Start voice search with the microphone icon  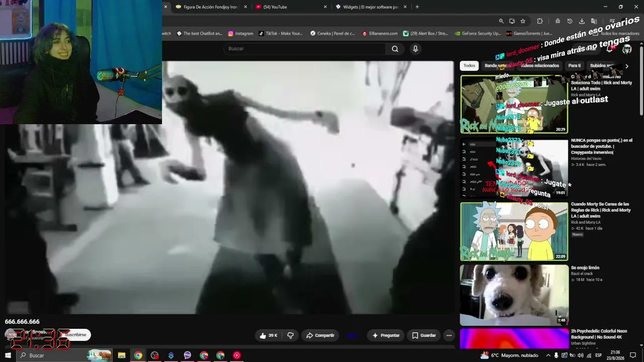tap(415, 49)
